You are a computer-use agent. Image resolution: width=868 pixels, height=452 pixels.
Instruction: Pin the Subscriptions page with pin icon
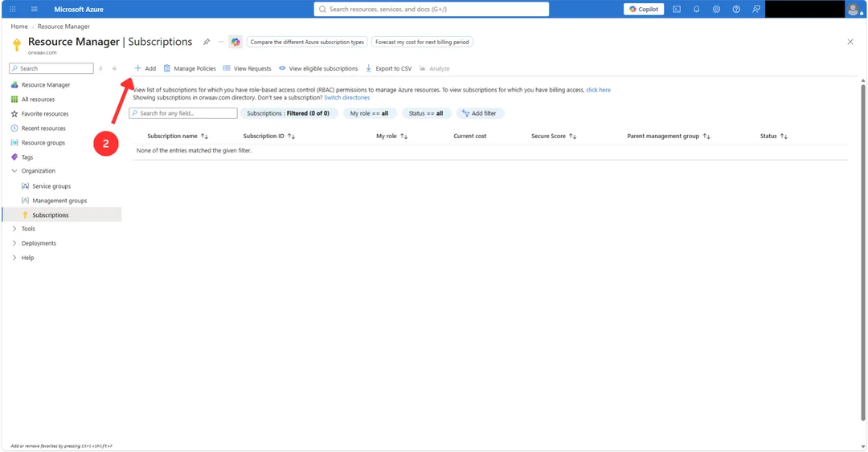[207, 42]
